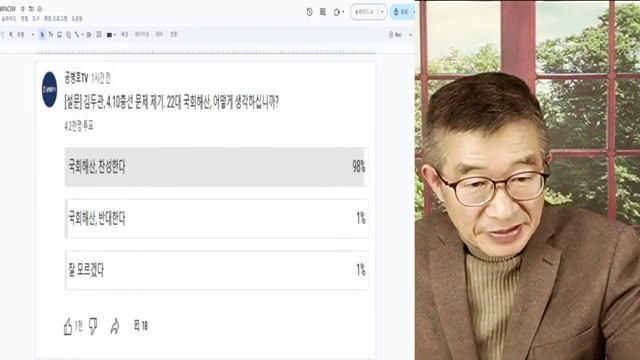Open the 확장 프로그램 menu
Image resolution: width=640 pixels, height=360 pixels.
[56, 19]
